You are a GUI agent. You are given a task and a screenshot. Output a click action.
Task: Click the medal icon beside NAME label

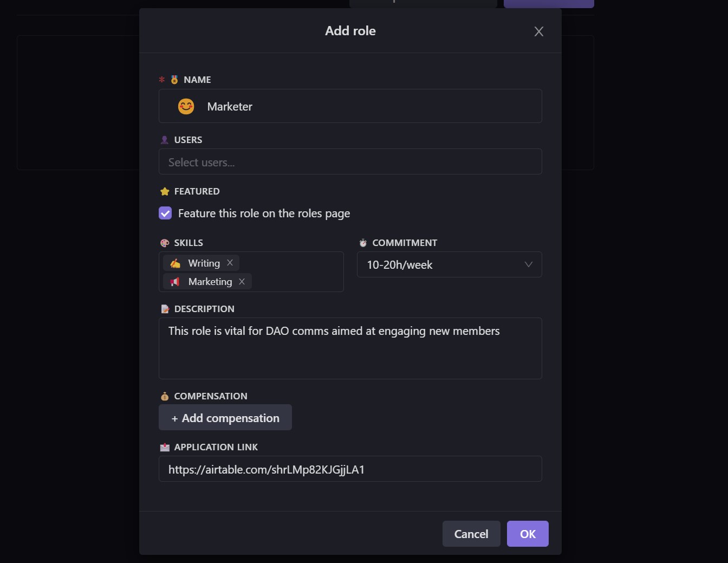[174, 80]
